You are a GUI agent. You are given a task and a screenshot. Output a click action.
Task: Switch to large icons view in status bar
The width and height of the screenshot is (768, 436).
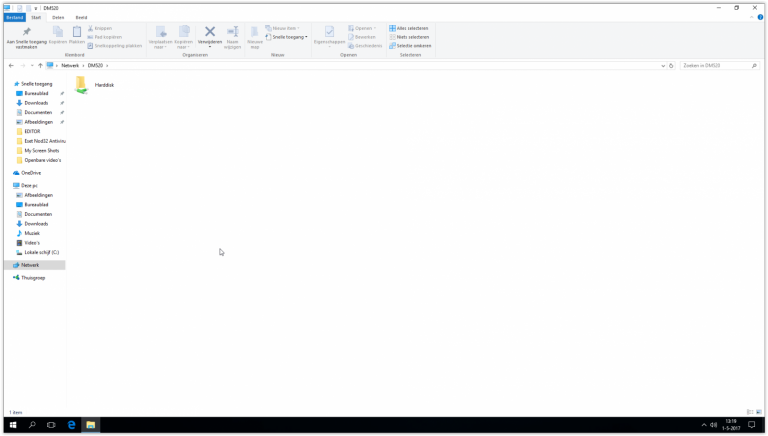pos(760,412)
